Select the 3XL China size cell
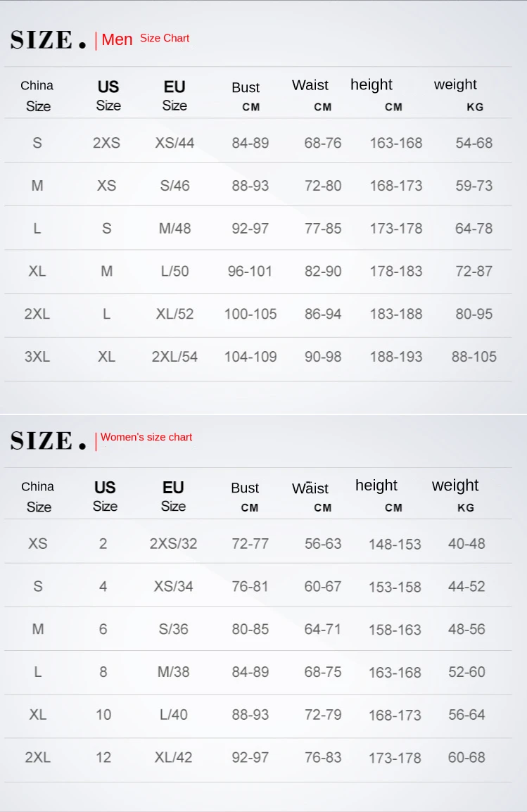527x812 pixels. tap(37, 357)
